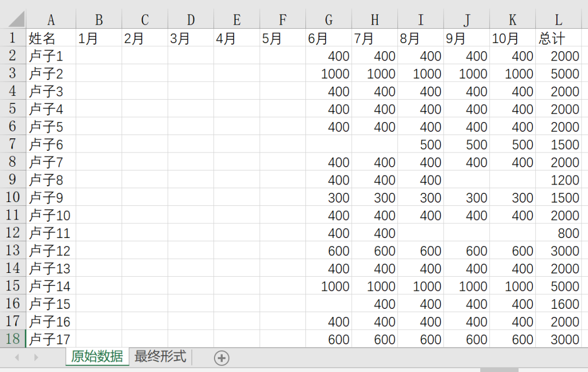Click the left sheet navigation arrow
Viewport: 588px width, 372px height.
coord(16,357)
